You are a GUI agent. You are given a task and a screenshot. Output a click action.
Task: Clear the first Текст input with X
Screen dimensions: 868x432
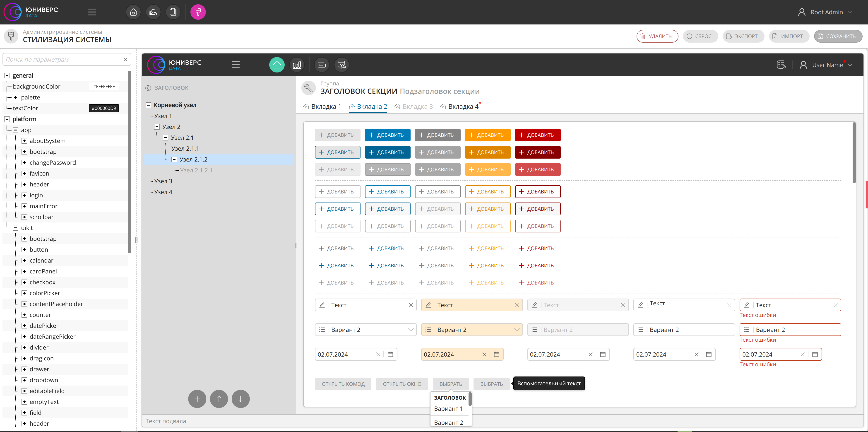[411, 305]
